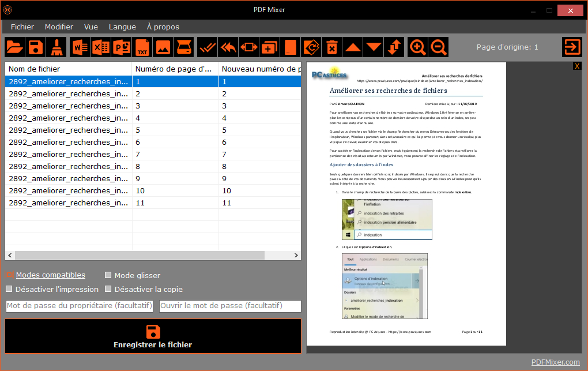Type in the owner password field
Image resolution: width=588 pixels, height=371 pixels.
point(78,306)
